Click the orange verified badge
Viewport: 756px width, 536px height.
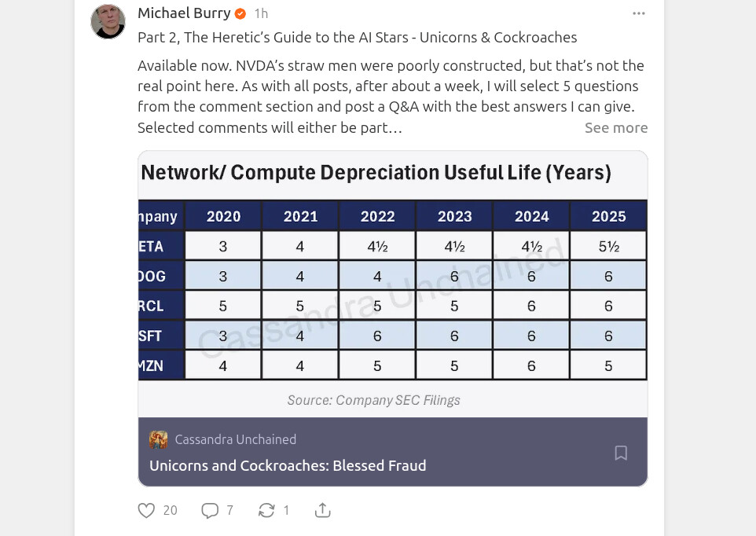point(240,13)
